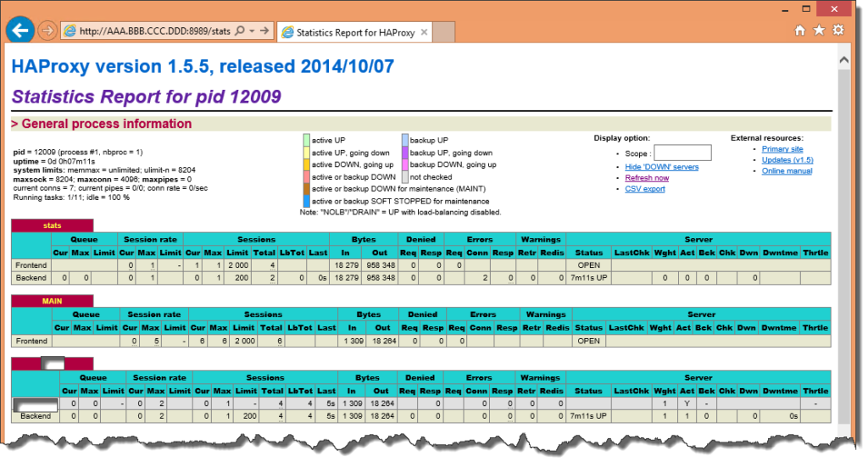Click the 'Display option:' label
Viewport: 868px width, 467px height.
(x=621, y=138)
